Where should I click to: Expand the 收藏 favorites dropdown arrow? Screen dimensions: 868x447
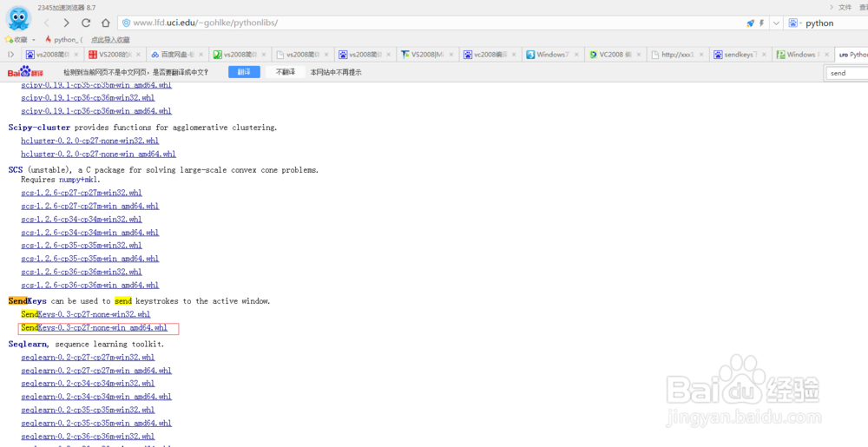pyautogui.click(x=34, y=40)
